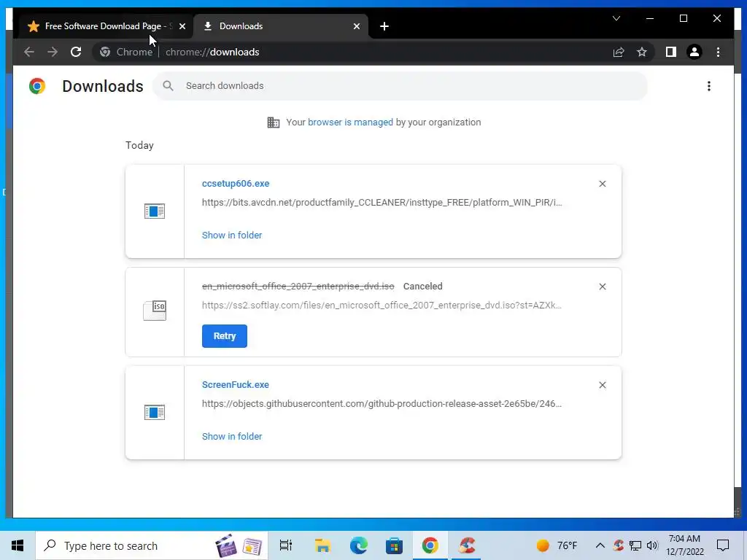Click the softlay.com ISO source URL
The image size is (747, 560).
tap(382, 306)
